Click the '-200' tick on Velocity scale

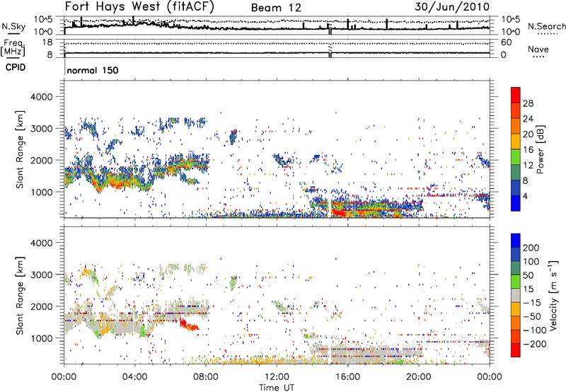535,344
